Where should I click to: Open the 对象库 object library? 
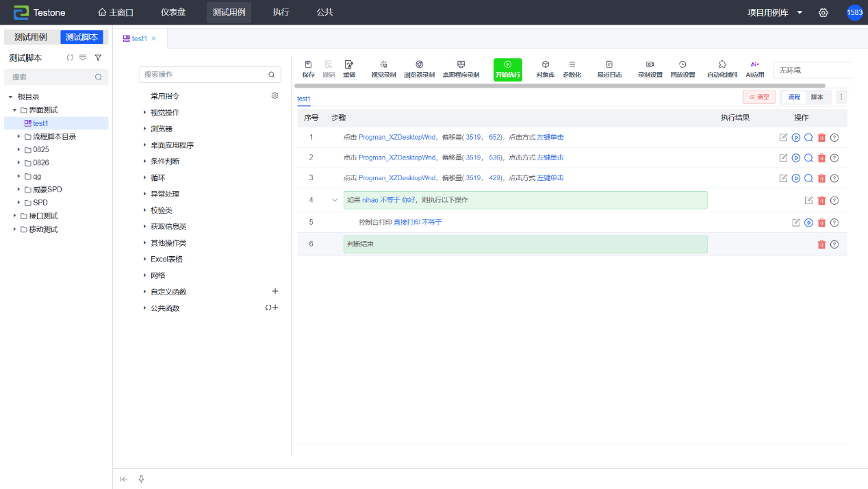coord(545,68)
